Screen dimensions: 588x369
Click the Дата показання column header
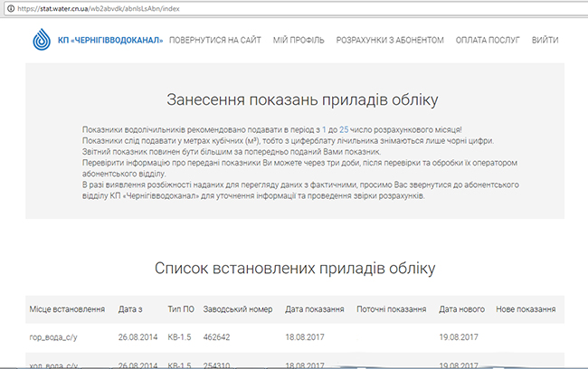pyautogui.click(x=314, y=309)
